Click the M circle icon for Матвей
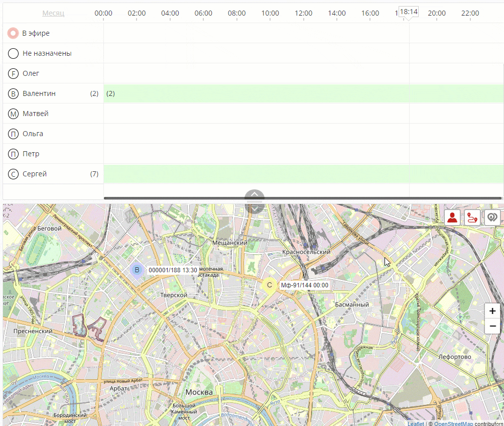This screenshot has width=504, height=426. point(13,114)
